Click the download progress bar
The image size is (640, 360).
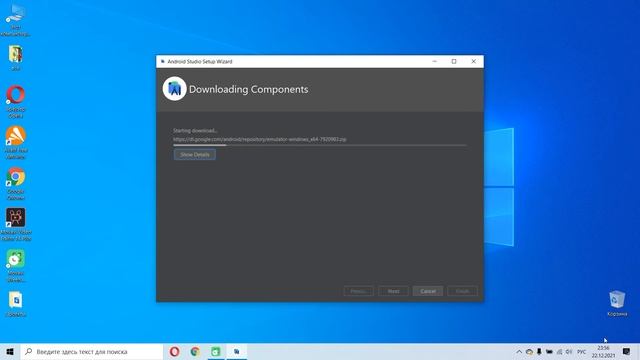click(x=320, y=145)
